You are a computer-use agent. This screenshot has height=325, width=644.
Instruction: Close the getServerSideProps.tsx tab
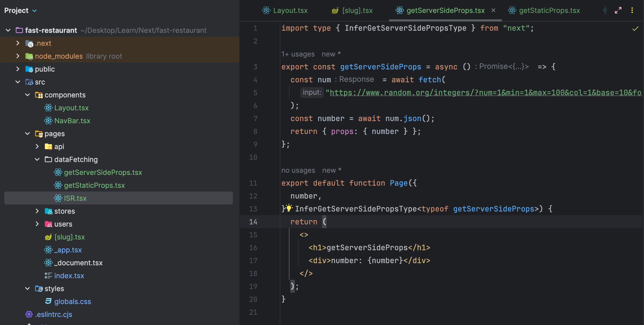click(x=493, y=10)
